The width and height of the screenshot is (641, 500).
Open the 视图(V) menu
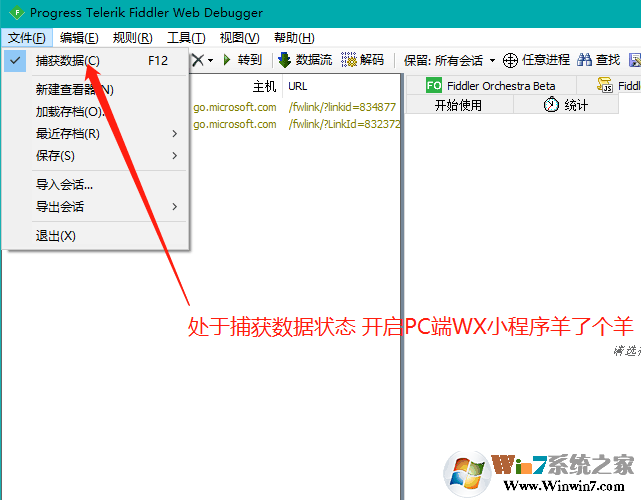point(240,38)
